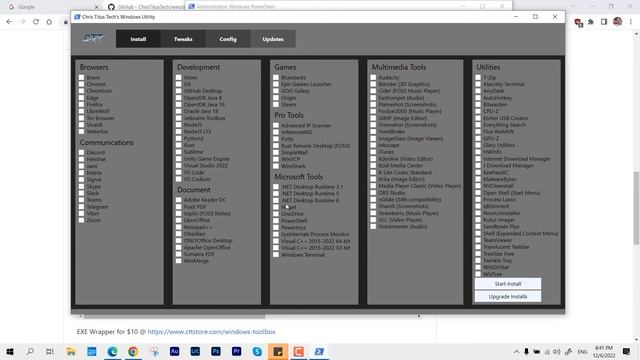The width and height of the screenshot is (640, 360).
Task: Click the Start Install button
Action: 508,284
